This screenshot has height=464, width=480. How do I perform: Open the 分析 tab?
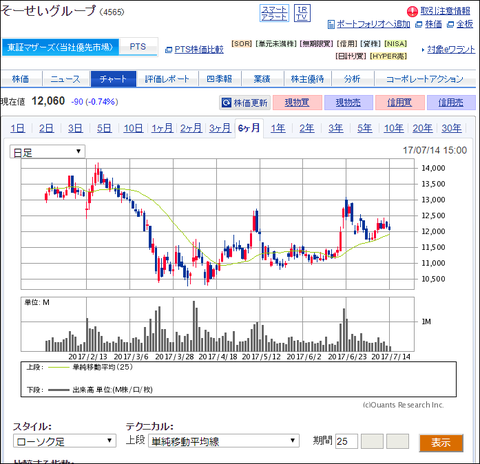click(352, 79)
